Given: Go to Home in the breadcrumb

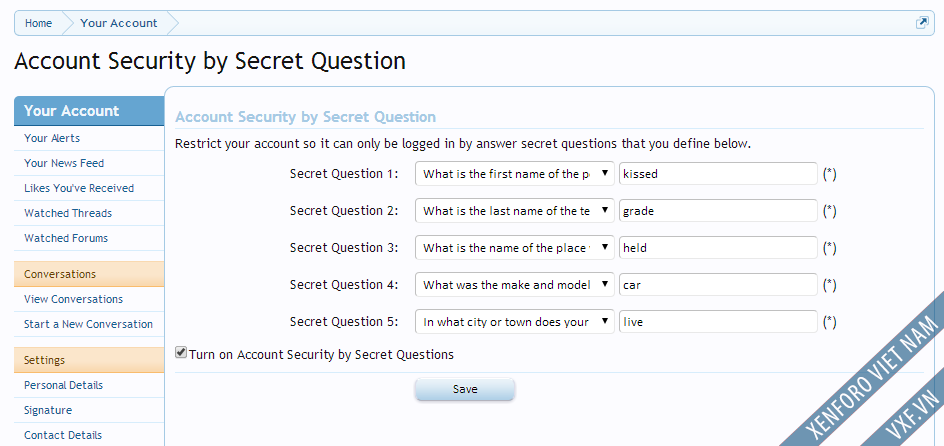Looking at the screenshot, I should (x=39, y=23).
